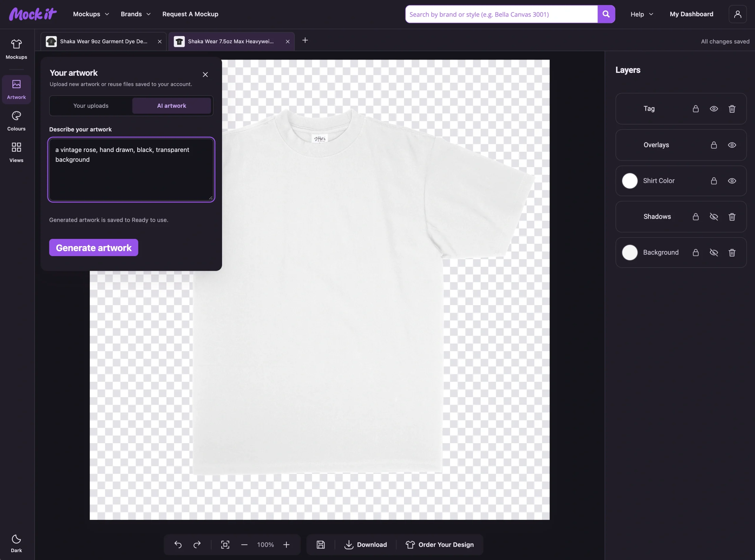This screenshot has height=560, width=755.
Task: Click the redo arrow in bottom toolbar
Action: (197, 544)
